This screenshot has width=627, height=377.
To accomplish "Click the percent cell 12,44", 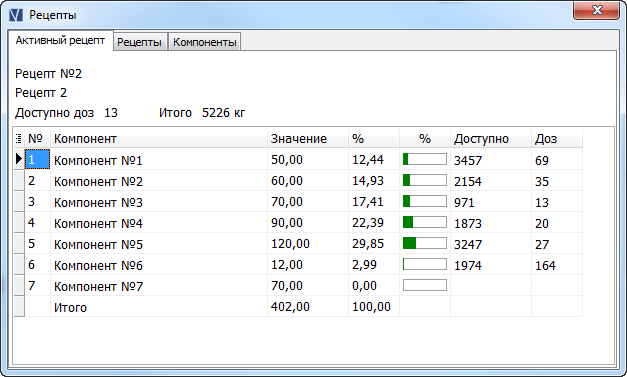I will click(374, 160).
